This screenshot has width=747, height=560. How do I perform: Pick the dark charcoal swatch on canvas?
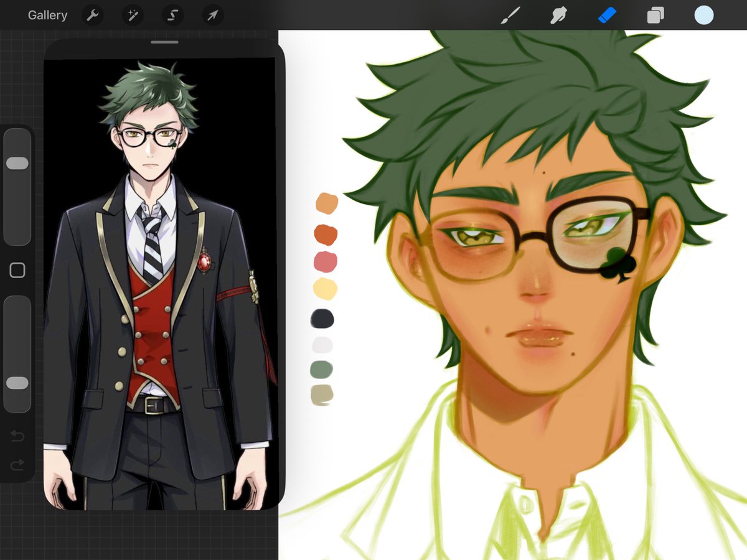(x=322, y=319)
